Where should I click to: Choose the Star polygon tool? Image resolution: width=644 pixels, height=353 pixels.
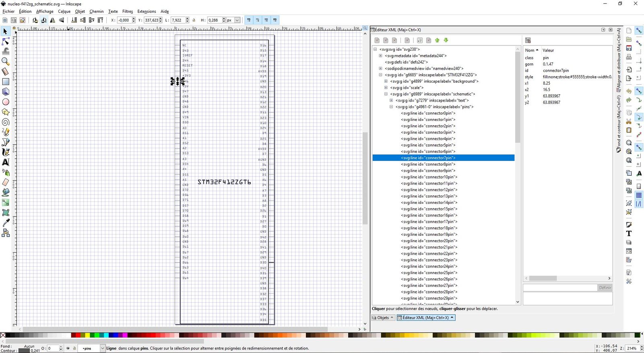6,112
